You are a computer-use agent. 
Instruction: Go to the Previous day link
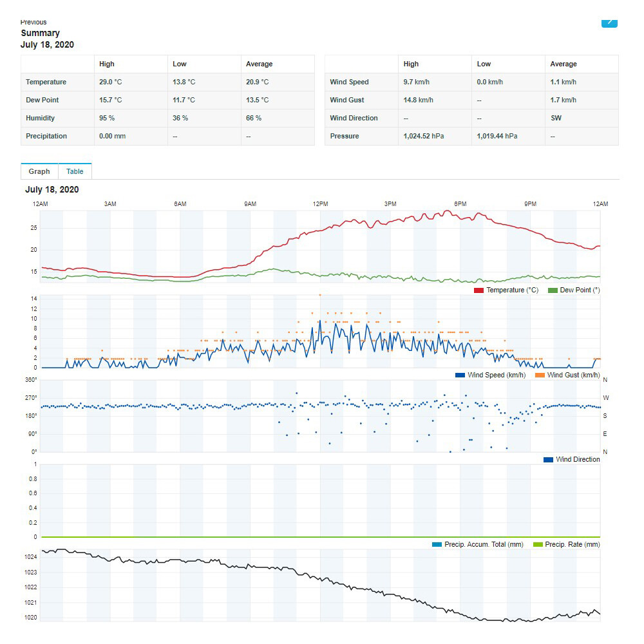(x=33, y=22)
